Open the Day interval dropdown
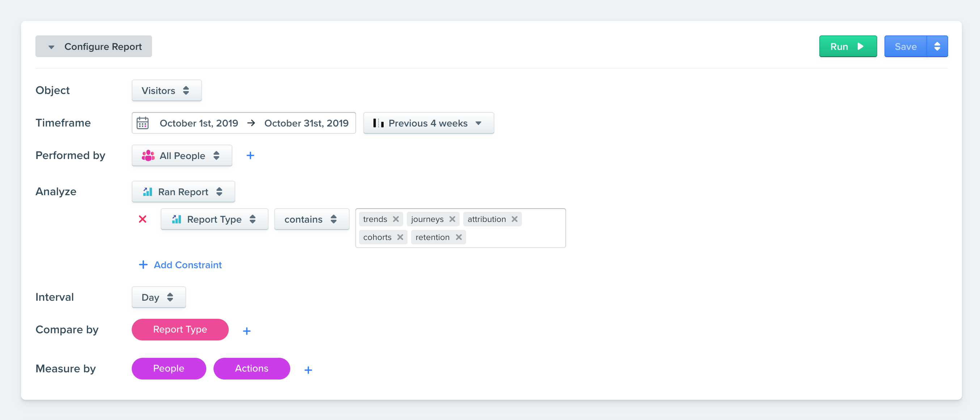Screen dimensions: 980x420 158,297
